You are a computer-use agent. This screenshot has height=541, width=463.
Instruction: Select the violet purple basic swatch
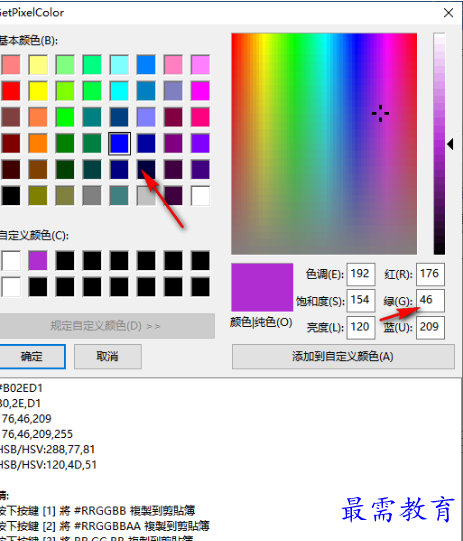pos(200,143)
